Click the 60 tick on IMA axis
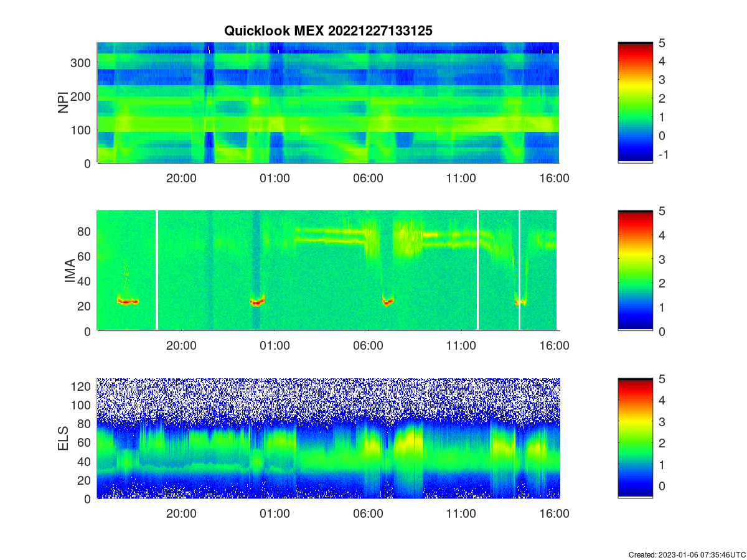This screenshot has height=560, width=747. coord(85,256)
